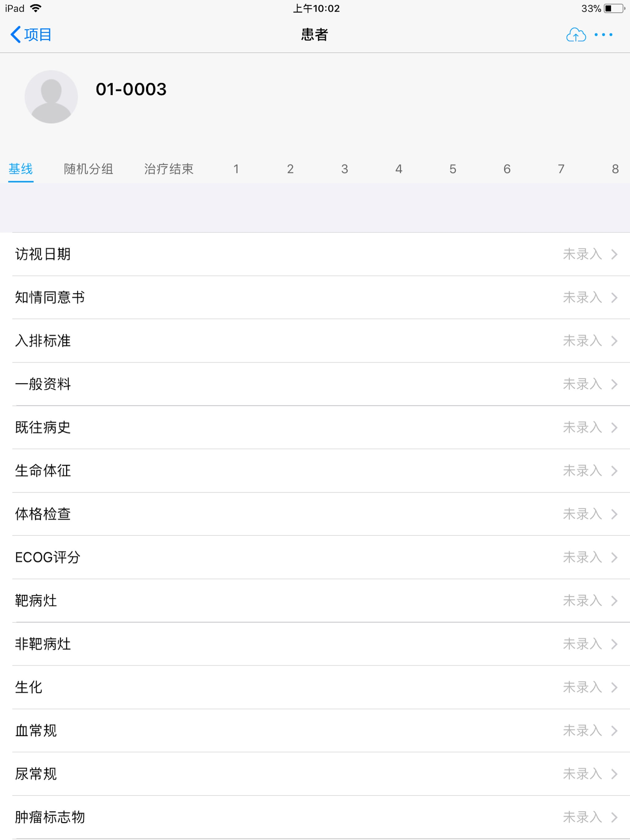Open visit tab 7

[x=561, y=169]
